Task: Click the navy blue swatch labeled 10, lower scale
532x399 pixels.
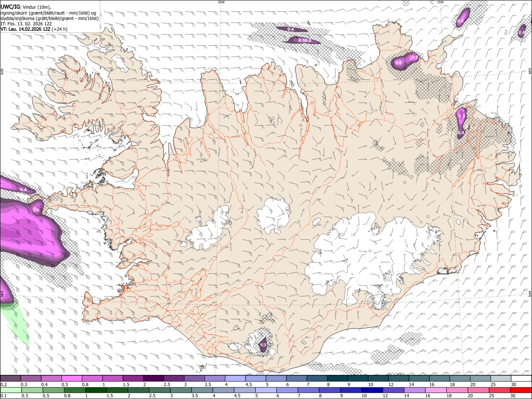Action: pyautogui.click(x=372, y=390)
